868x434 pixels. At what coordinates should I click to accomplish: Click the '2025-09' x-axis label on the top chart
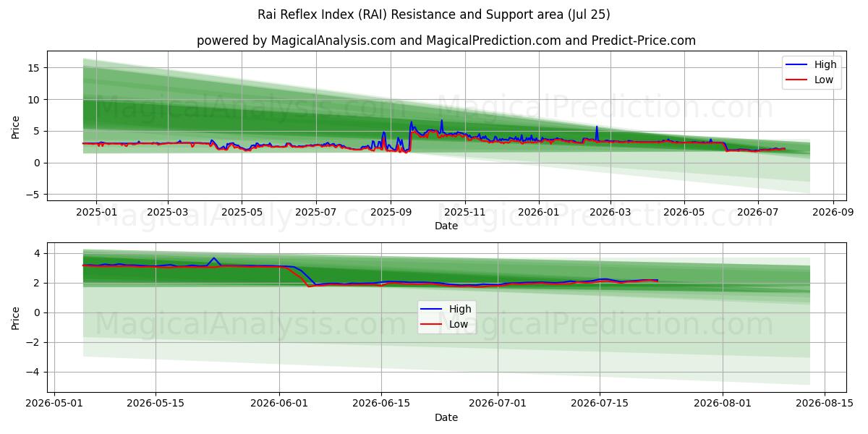pyautogui.click(x=391, y=212)
